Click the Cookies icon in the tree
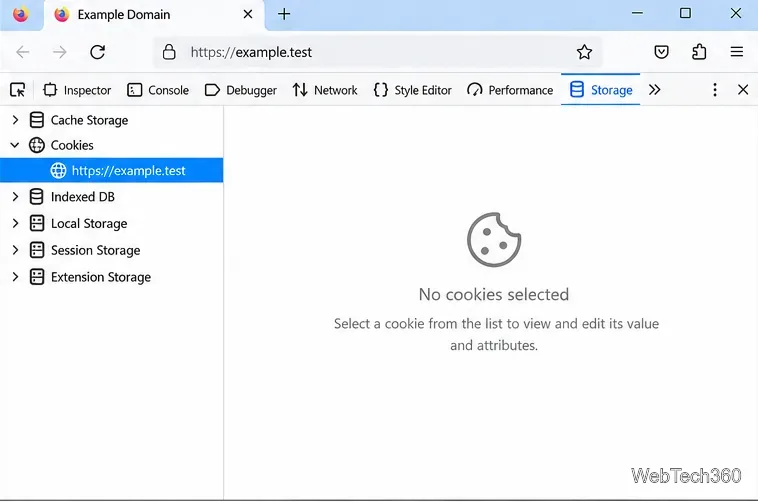This screenshot has width=758, height=502. pyautogui.click(x=37, y=145)
